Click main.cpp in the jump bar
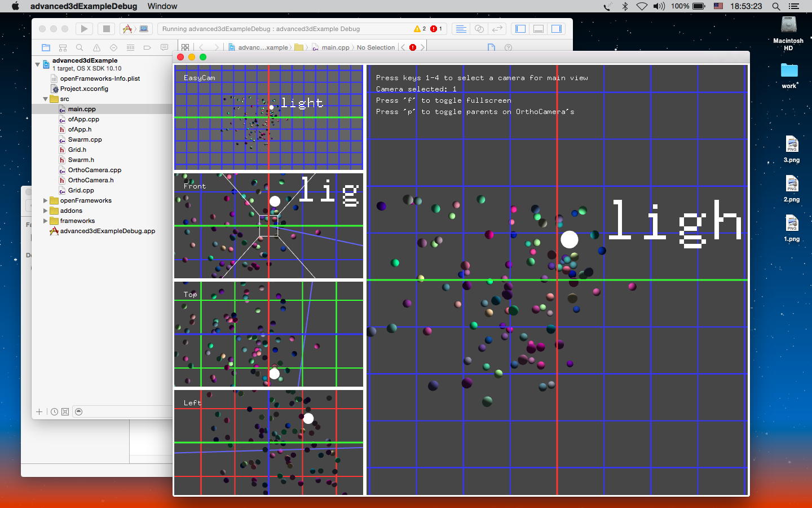This screenshot has width=812, height=508. [x=335, y=47]
